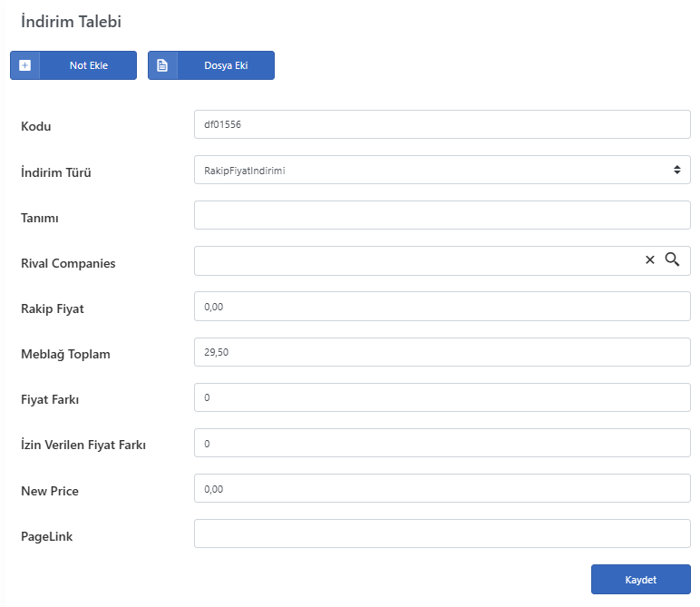Click the PageLink label
Screen dimensions: 700x607
(46, 536)
